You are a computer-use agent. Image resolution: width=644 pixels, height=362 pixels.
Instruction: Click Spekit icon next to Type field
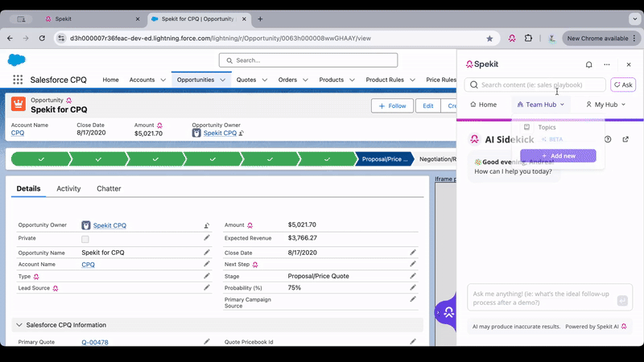[36, 277]
